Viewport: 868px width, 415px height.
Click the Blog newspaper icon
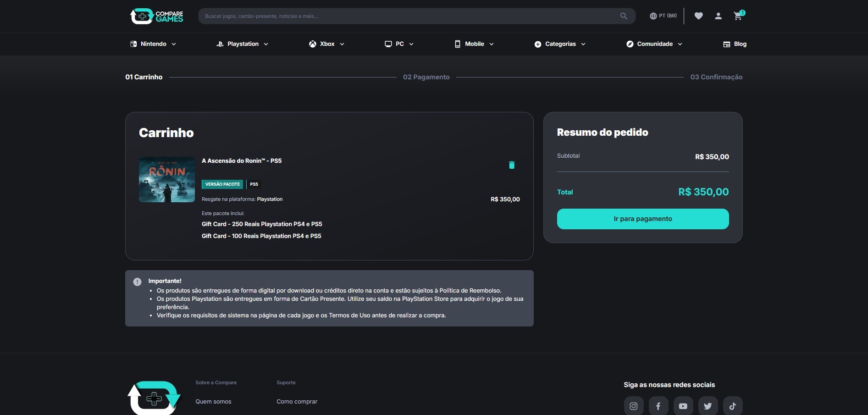727,44
